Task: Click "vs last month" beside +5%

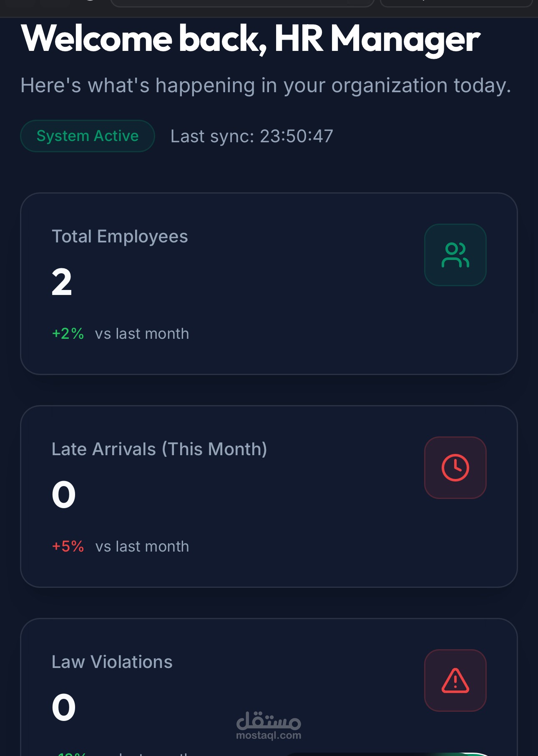Action: [142, 547]
